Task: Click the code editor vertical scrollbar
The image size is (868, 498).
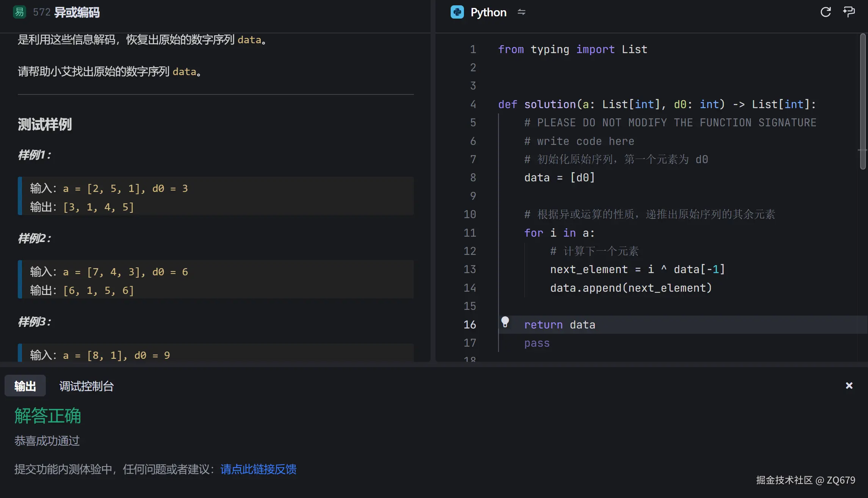Action: point(863,101)
